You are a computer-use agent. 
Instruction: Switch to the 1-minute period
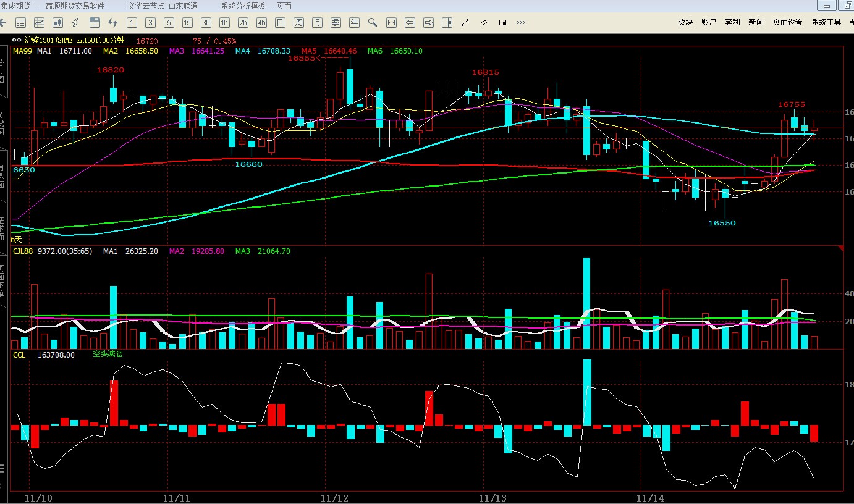(132, 23)
